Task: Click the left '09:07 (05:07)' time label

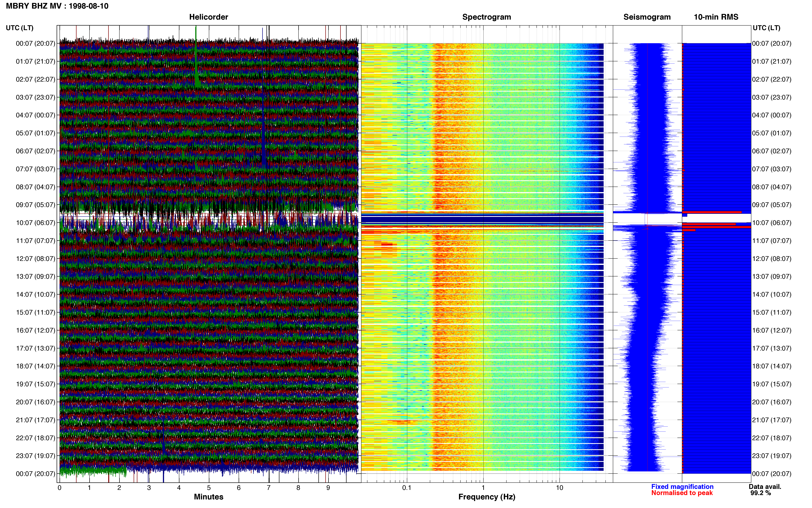Action: coord(36,205)
